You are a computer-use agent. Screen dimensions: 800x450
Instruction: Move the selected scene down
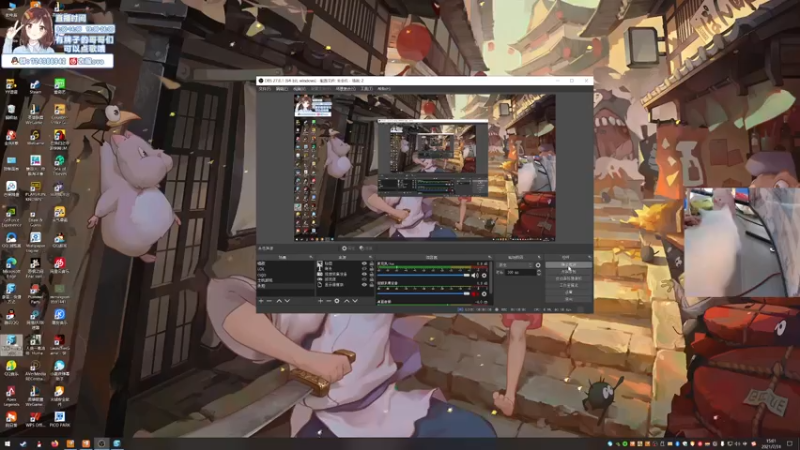tap(287, 301)
